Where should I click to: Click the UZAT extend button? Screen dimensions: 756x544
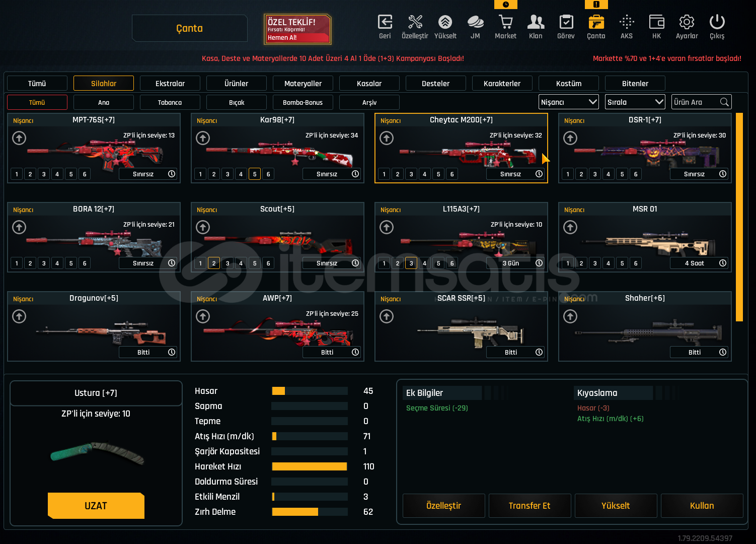pos(96,506)
